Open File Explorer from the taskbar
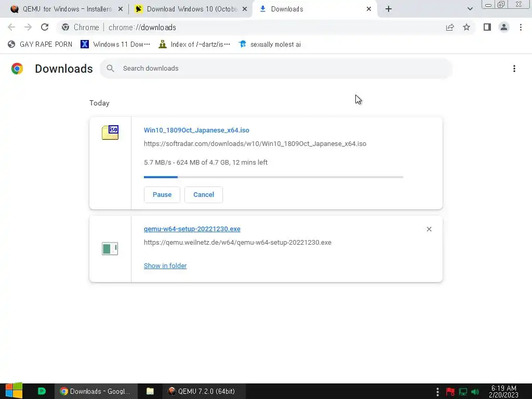Viewport: 532px width, 399px height. pyautogui.click(x=150, y=391)
